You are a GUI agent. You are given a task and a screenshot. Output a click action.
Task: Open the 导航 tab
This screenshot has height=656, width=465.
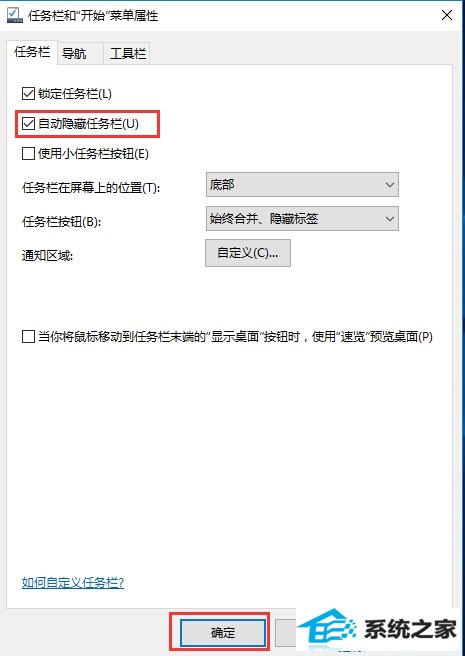pos(74,54)
